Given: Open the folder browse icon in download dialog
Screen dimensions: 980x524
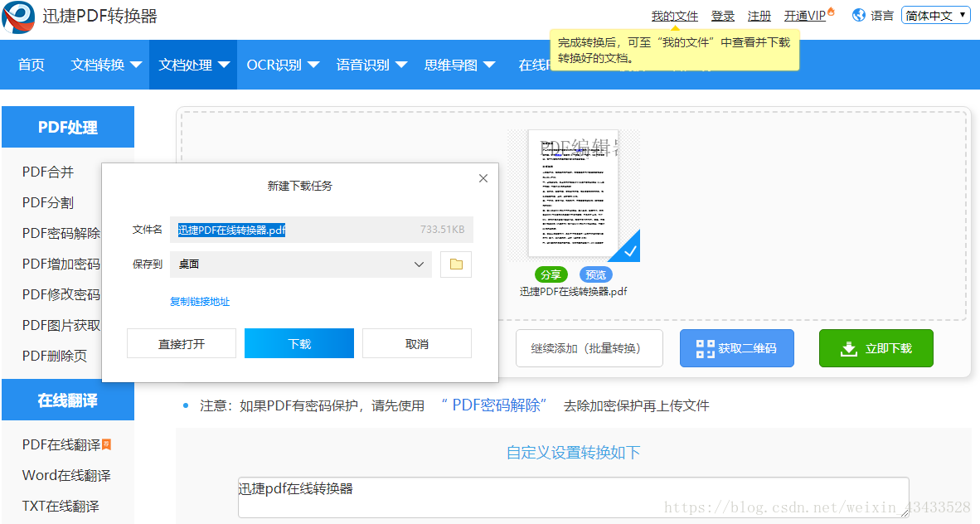Looking at the screenshot, I should pos(456,264).
